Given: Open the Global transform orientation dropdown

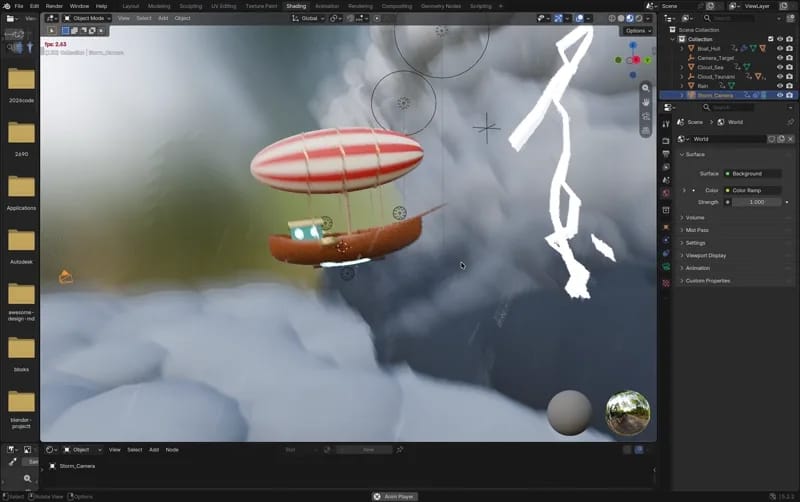Looking at the screenshot, I should [x=308, y=18].
